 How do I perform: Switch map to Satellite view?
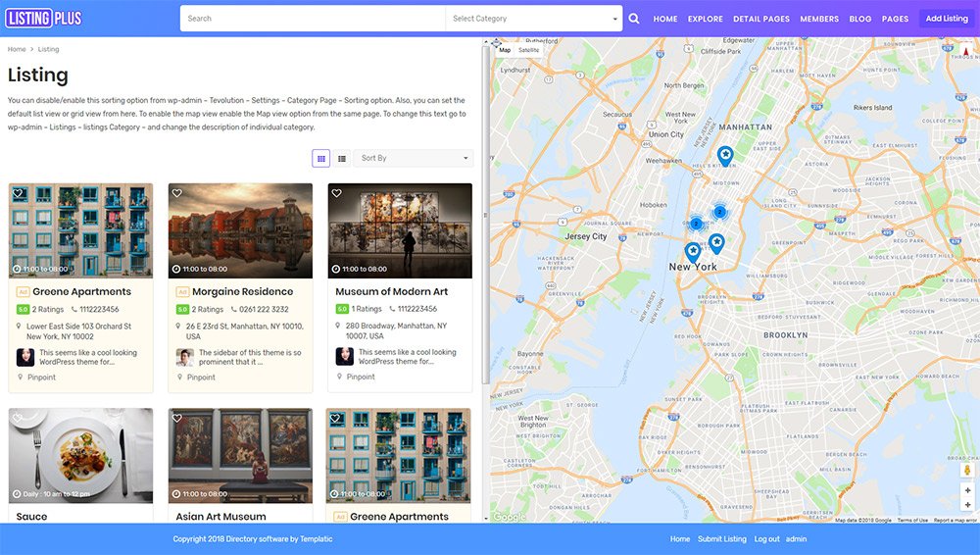(x=528, y=50)
